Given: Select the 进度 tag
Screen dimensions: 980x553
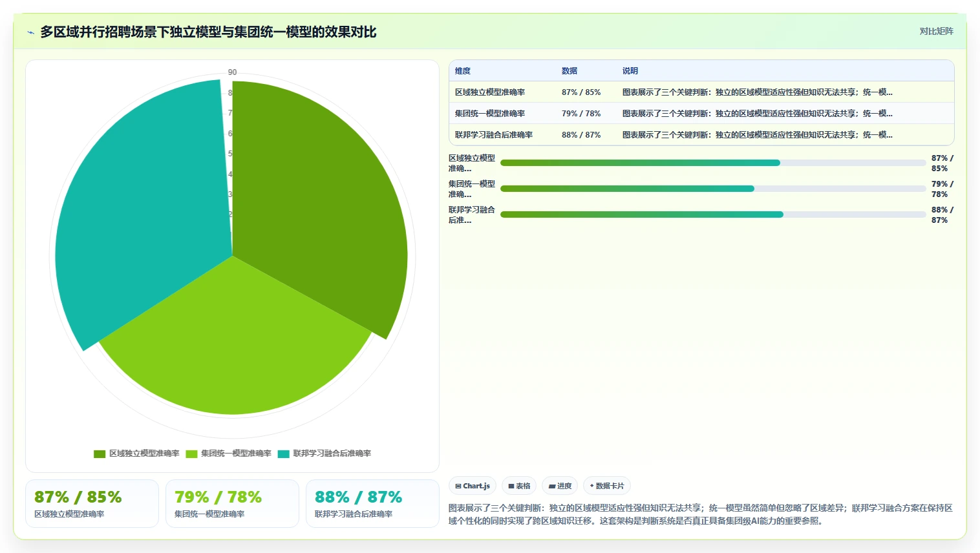Looking at the screenshot, I should [560, 486].
